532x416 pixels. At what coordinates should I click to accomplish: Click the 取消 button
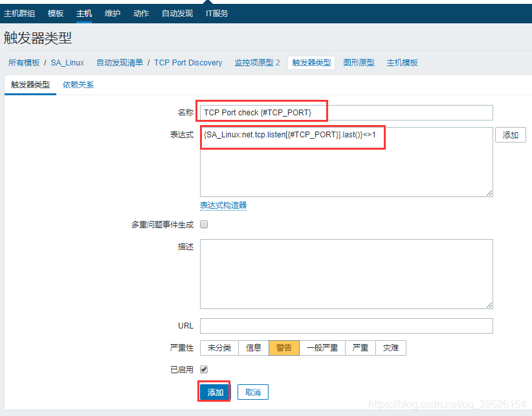coord(253,392)
